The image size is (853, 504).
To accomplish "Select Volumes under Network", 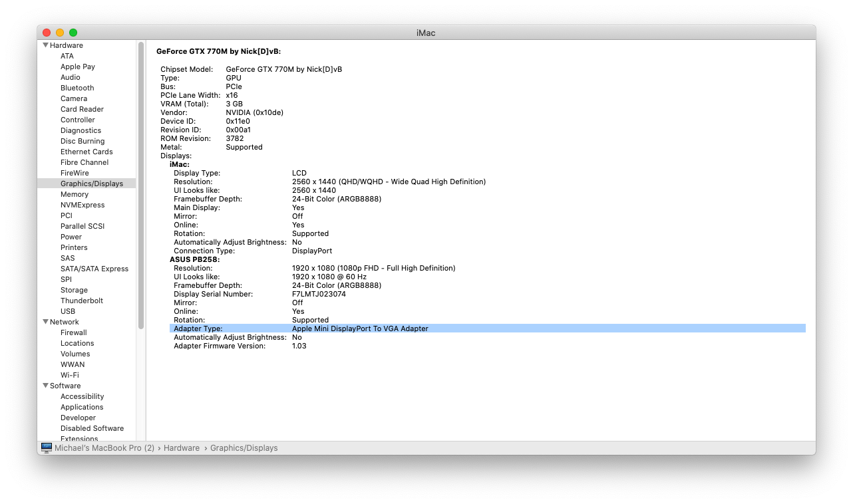I will tap(75, 354).
